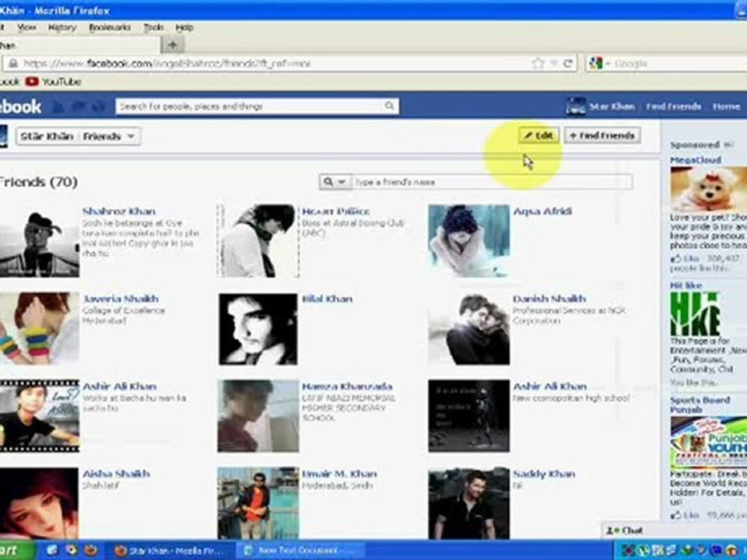Click the Firefox icon in quick launch

[90, 551]
